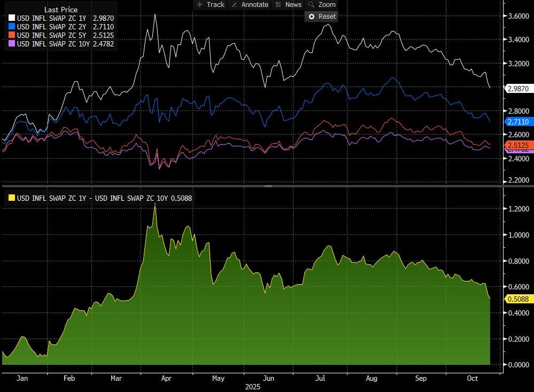Click the Reset circle icon
The image size is (534, 392).
[x=311, y=16]
